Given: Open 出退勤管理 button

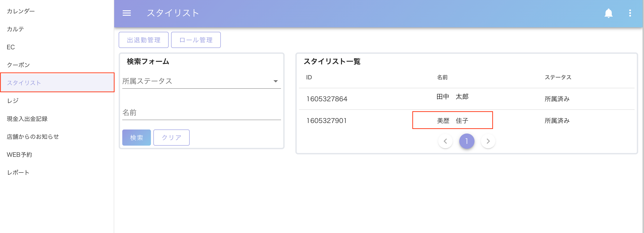Looking at the screenshot, I should (x=144, y=40).
